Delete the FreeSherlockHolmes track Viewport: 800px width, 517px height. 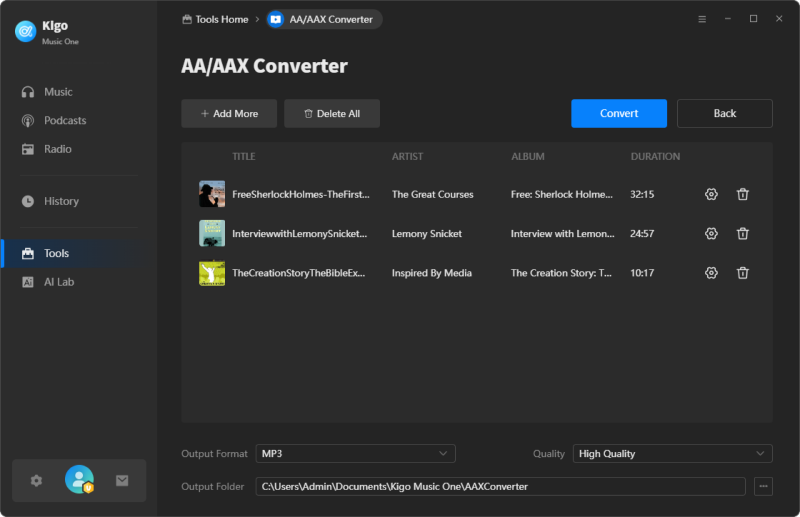(x=742, y=194)
